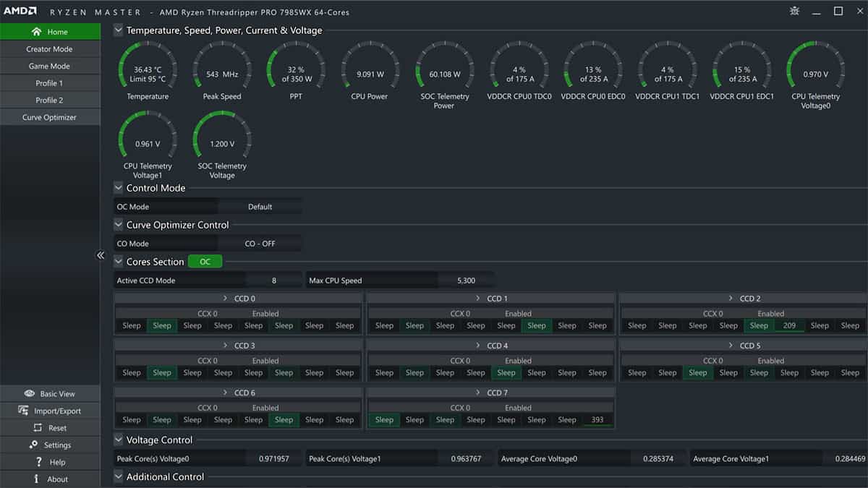Image resolution: width=868 pixels, height=488 pixels.
Task: Click the Max CPU Speed value field
Action: 467,280
